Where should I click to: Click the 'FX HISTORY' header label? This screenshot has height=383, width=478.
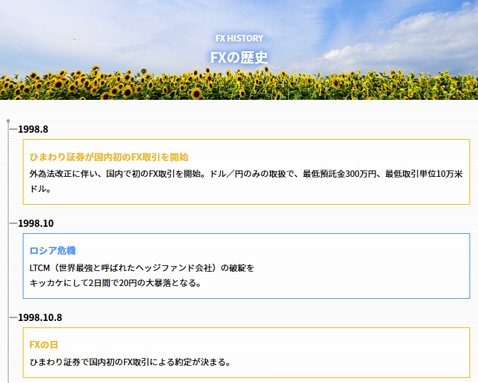tap(239, 38)
